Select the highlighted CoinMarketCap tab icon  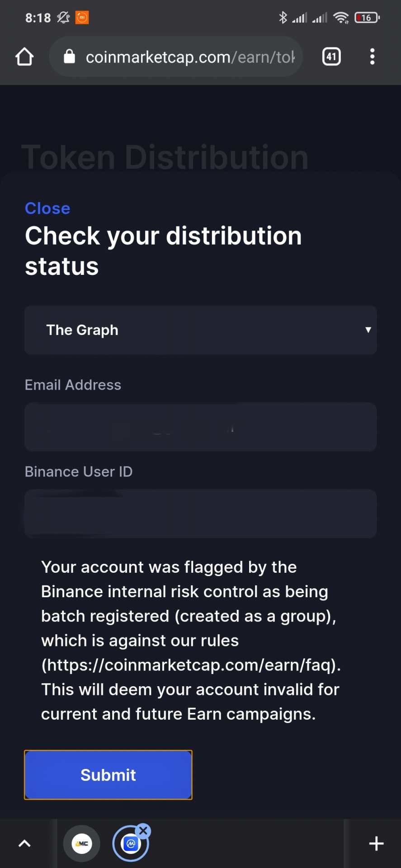(130, 844)
